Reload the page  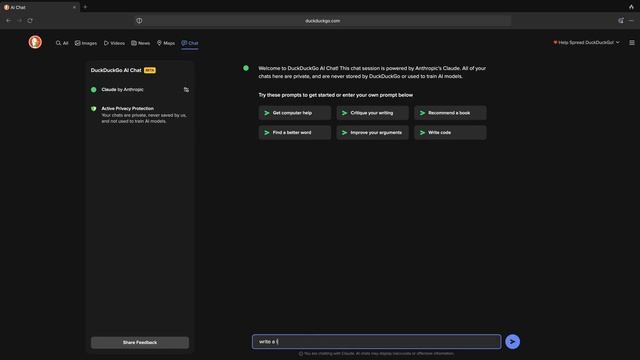pos(30,20)
